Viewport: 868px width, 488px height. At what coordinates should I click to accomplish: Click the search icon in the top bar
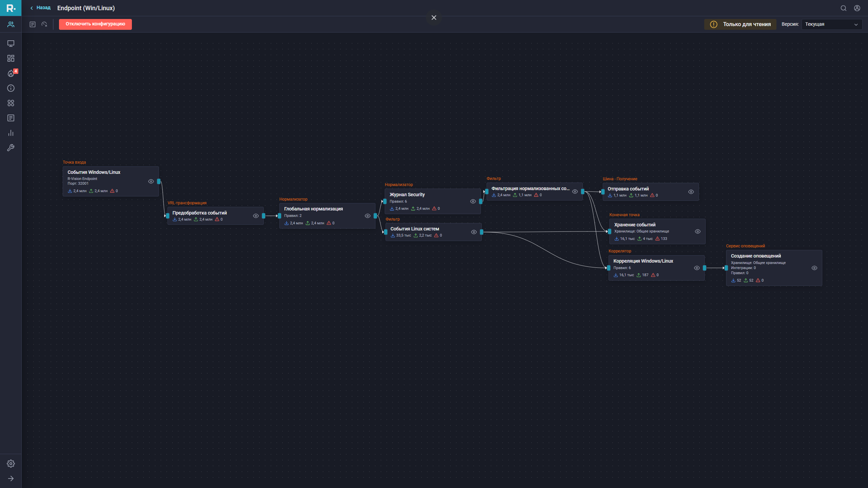pos(844,8)
